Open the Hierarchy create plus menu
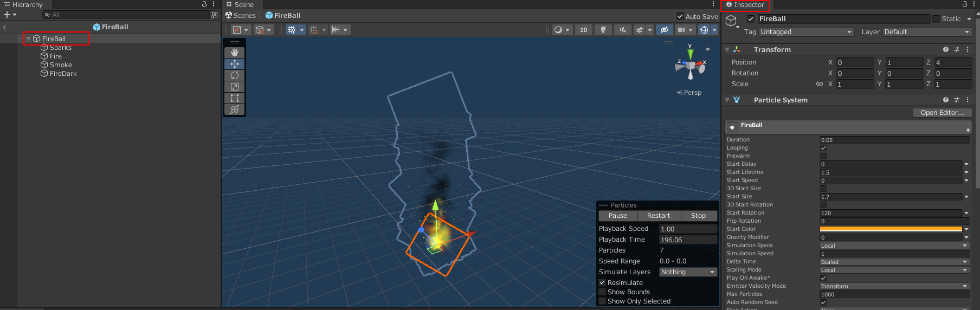This screenshot has height=310, width=980. (x=10, y=15)
